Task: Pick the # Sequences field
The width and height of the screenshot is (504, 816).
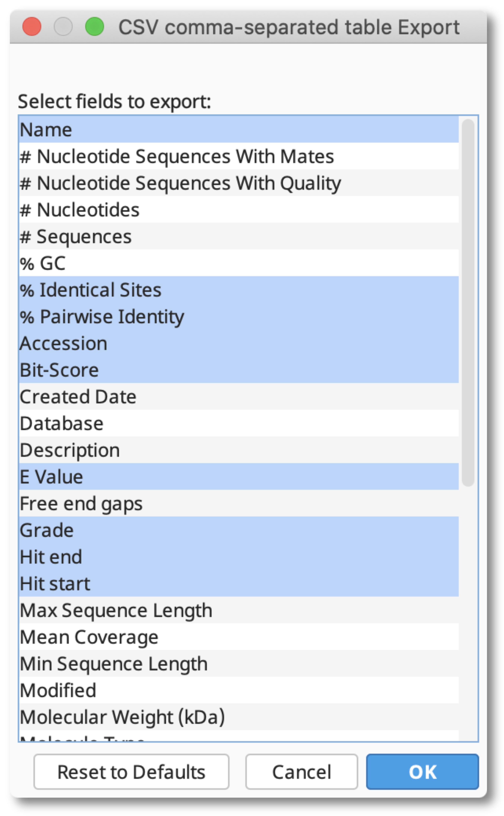Action: tap(239, 236)
